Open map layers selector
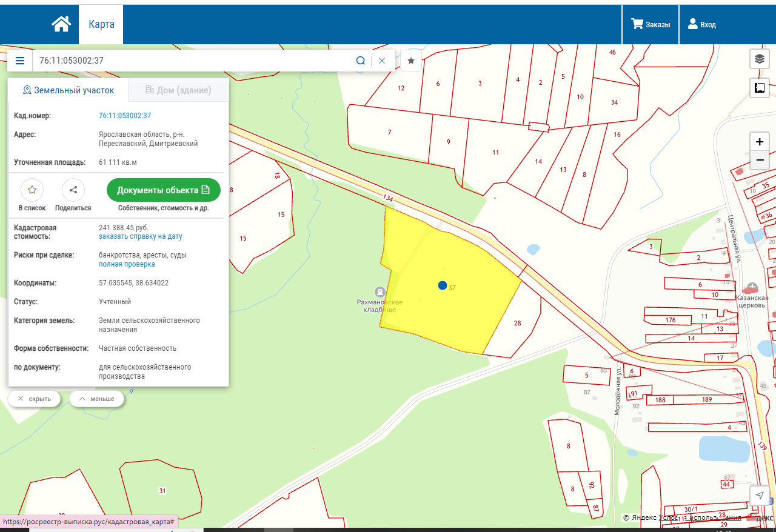This screenshot has height=532, width=776. [x=759, y=59]
